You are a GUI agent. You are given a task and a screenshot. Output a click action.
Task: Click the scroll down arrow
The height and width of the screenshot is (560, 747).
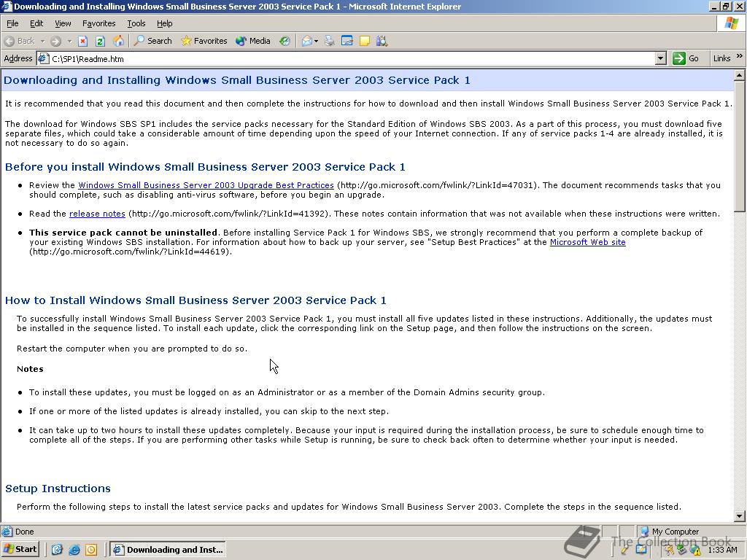click(x=740, y=516)
